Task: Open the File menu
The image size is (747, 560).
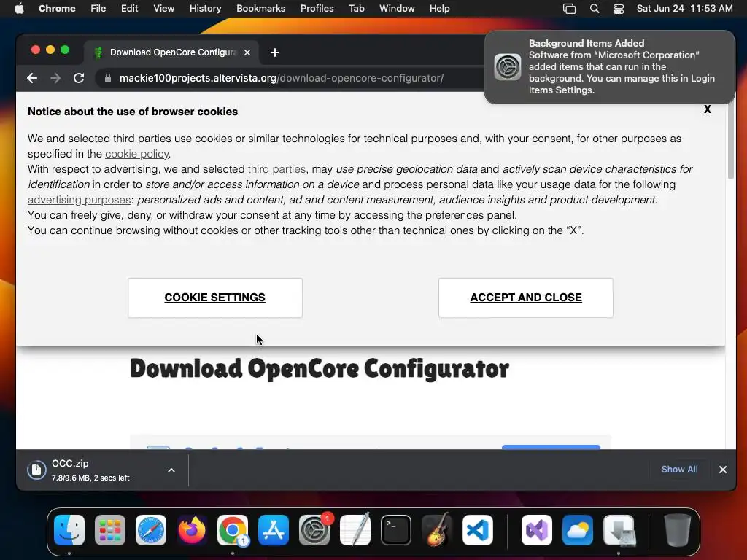Action: [x=98, y=9]
